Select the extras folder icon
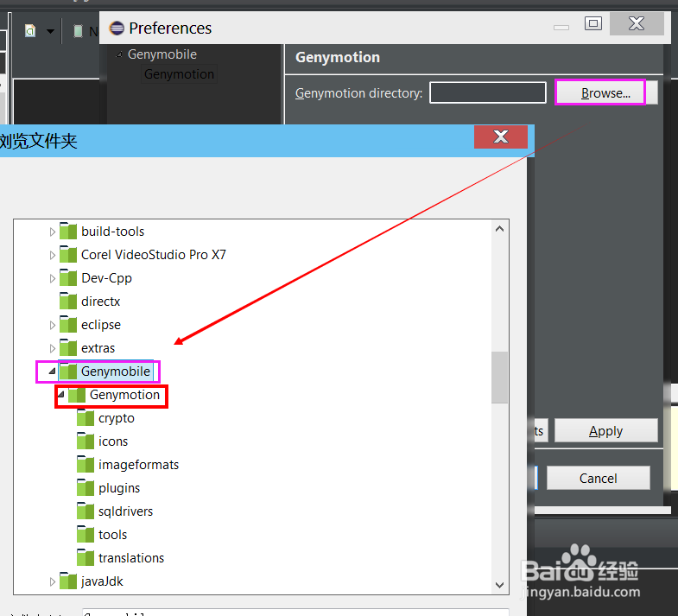 click(68, 347)
